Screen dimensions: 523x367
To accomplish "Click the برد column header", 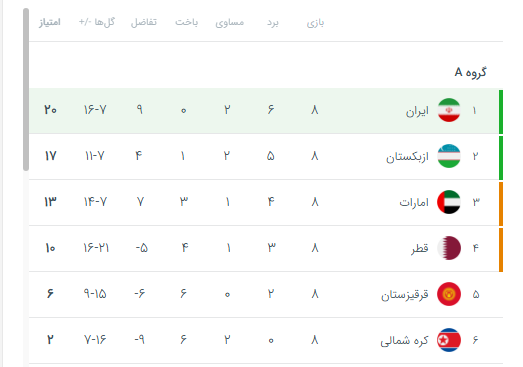I will click(273, 23).
